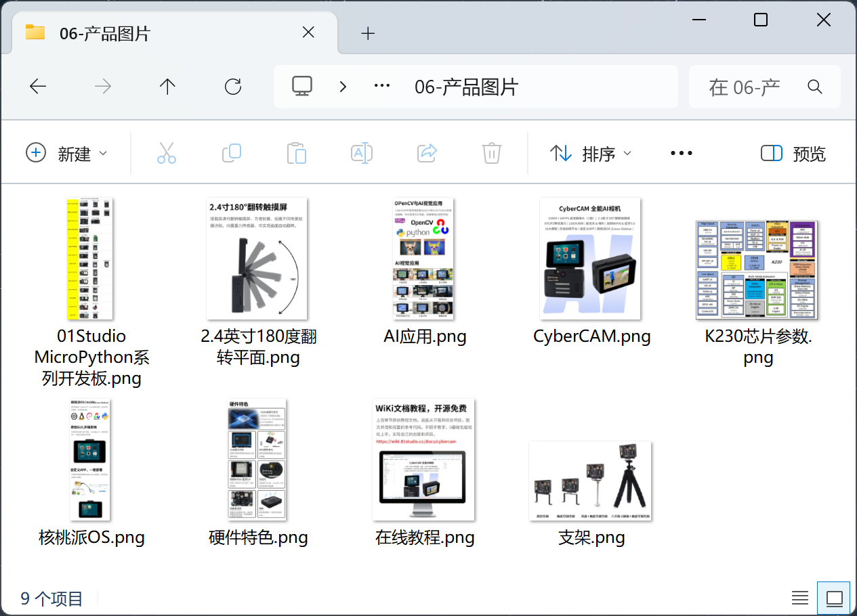Image resolution: width=857 pixels, height=616 pixels.
Task: Click the 06-产品图片 breadcrumb in address bar
Action: pos(466,87)
